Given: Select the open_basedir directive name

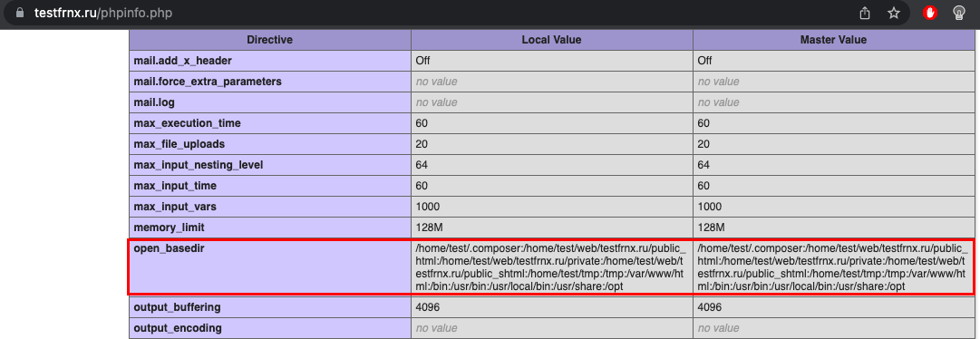Looking at the screenshot, I should [169, 248].
